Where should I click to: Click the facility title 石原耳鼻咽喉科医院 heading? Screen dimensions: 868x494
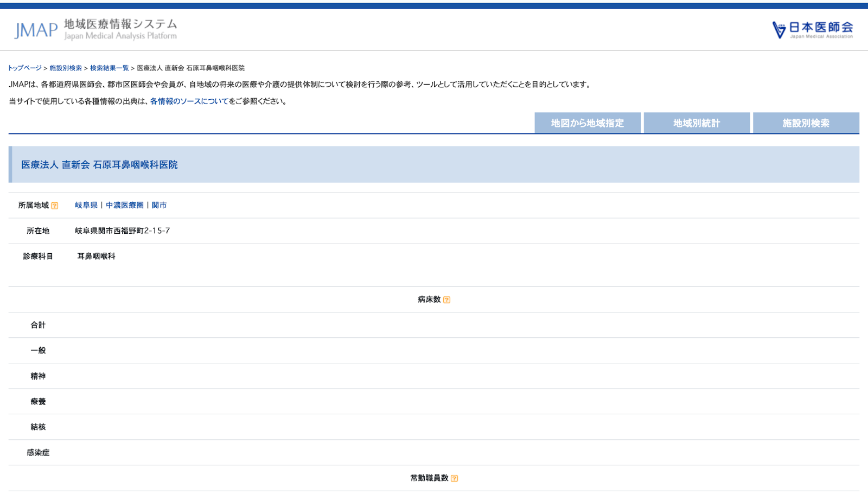pos(99,165)
